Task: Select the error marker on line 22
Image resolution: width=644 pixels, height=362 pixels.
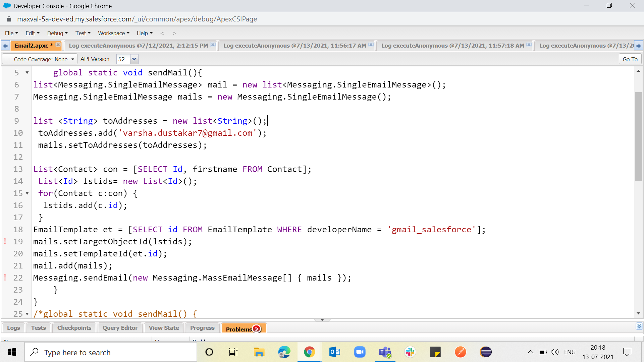Action: point(5,278)
